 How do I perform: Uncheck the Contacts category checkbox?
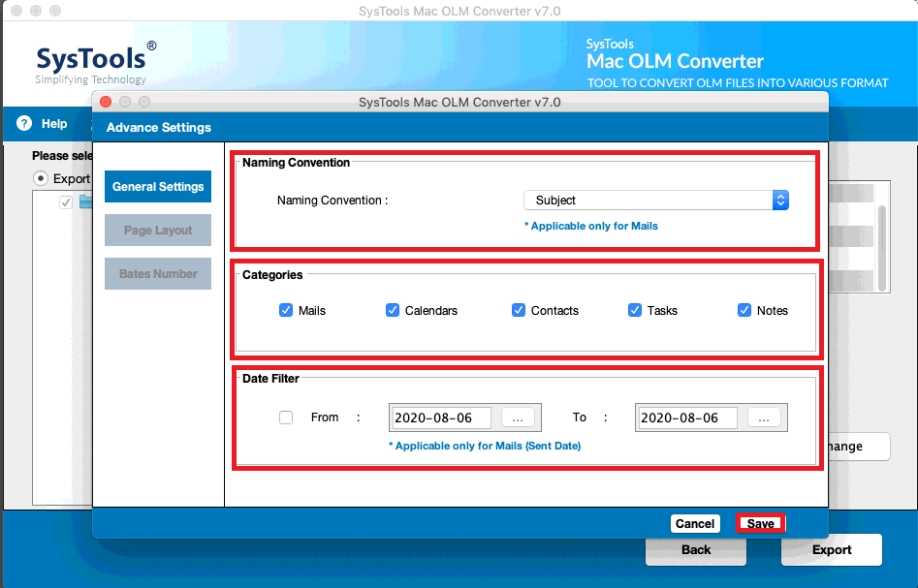[x=518, y=310]
